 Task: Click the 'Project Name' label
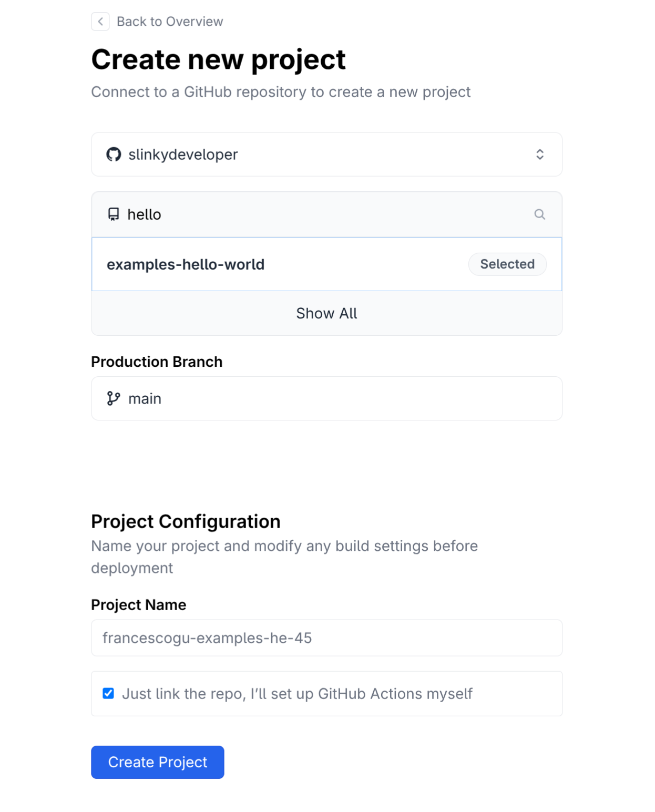click(138, 605)
